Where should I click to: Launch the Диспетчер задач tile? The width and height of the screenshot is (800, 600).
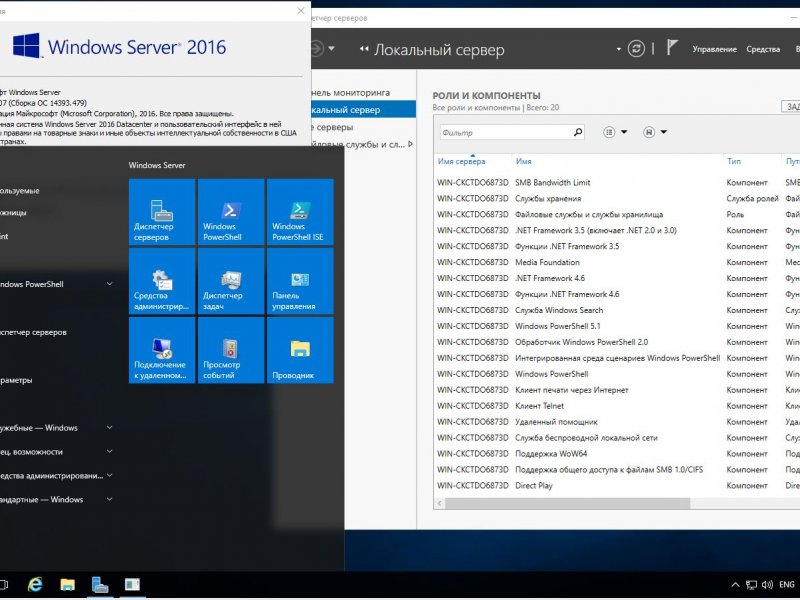click(231, 281)
